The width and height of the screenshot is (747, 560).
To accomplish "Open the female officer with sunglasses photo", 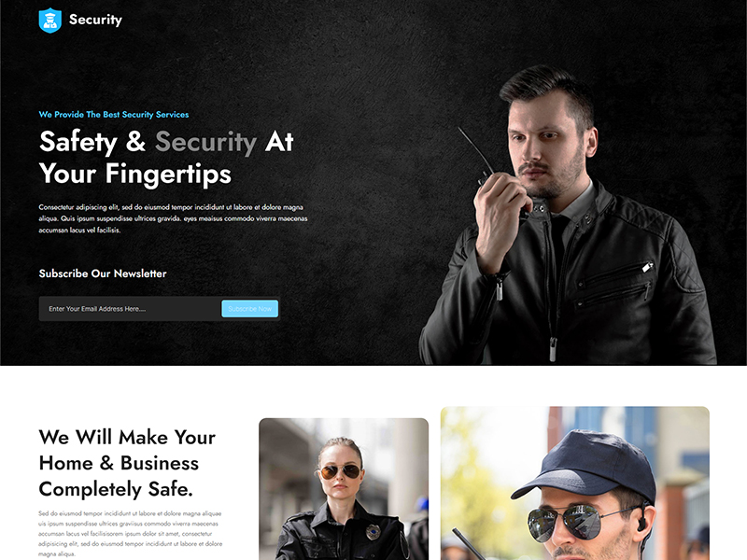I will tap(344, 489).
